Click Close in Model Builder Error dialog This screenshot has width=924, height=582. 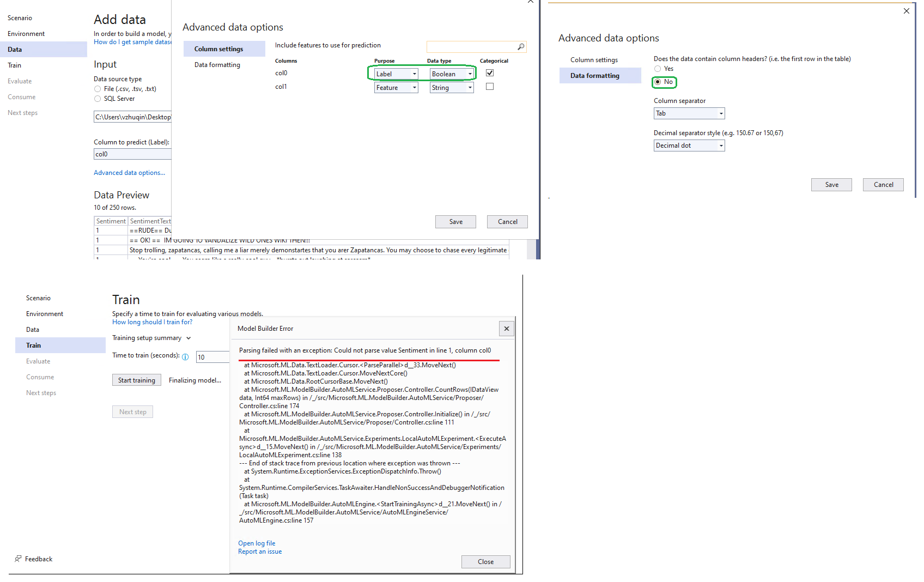pyautogui.click(x=486, y=562)
